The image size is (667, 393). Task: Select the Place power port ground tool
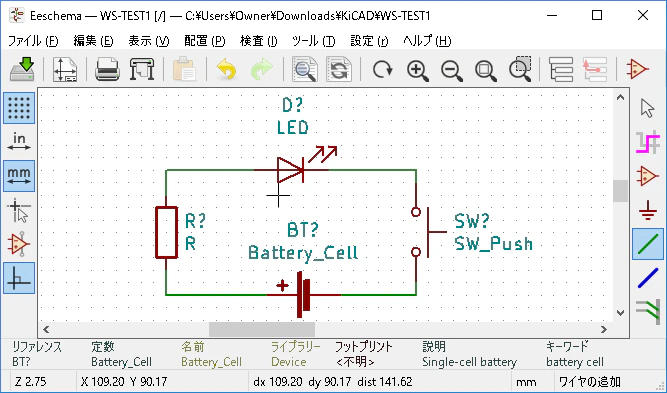(647, 210)
